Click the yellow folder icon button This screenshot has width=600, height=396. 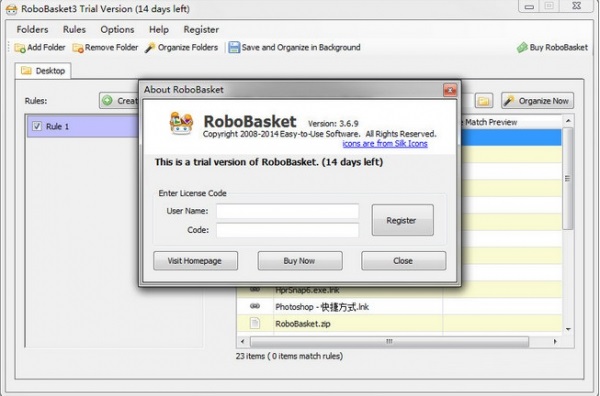[484, 101]
